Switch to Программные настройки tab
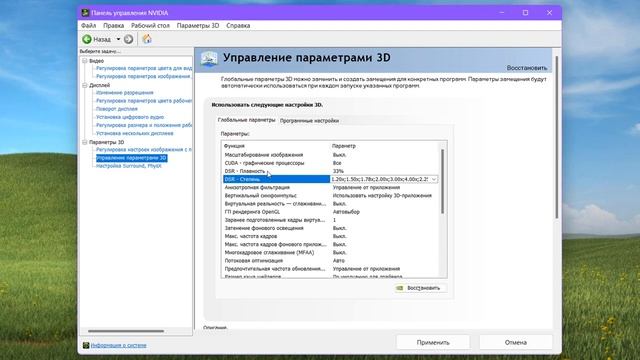 309,121
